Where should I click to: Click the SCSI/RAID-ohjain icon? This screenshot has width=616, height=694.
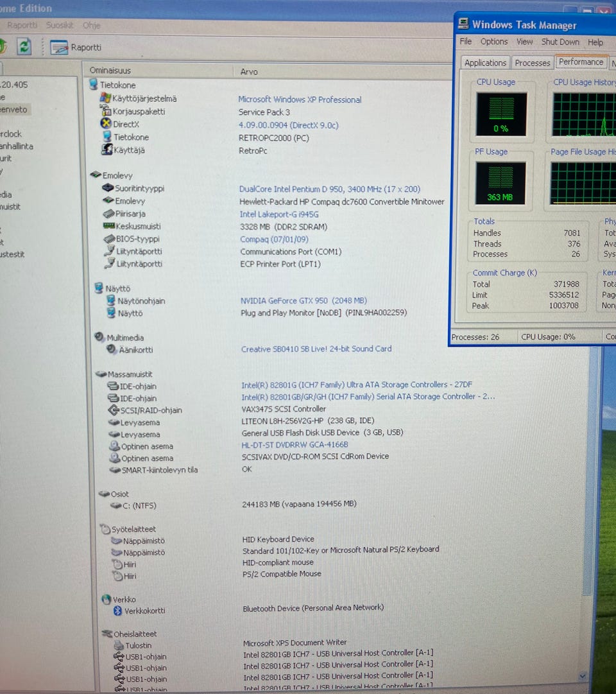114,410
